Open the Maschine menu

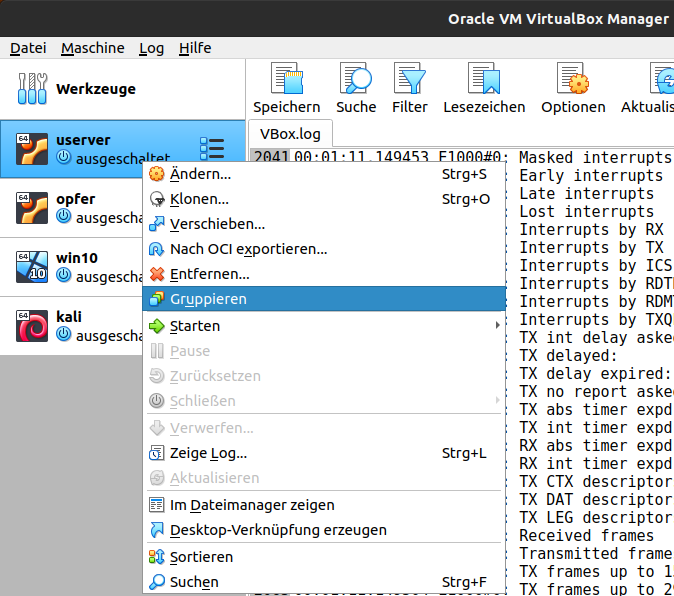tap(92, 48)
